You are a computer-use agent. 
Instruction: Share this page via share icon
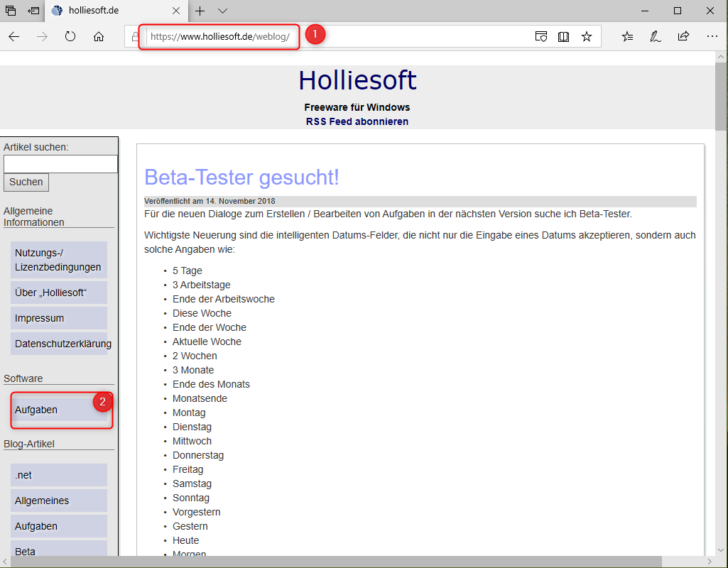(x=683, y=37)
